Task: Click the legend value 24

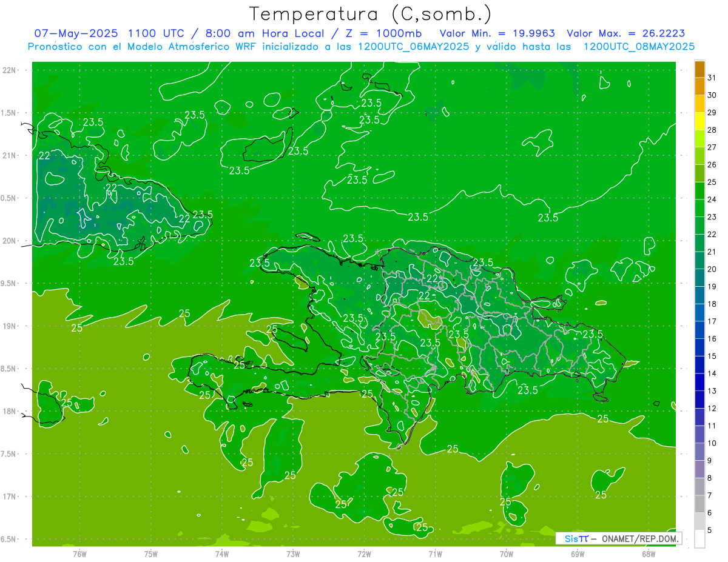Action: click(712, 199)
